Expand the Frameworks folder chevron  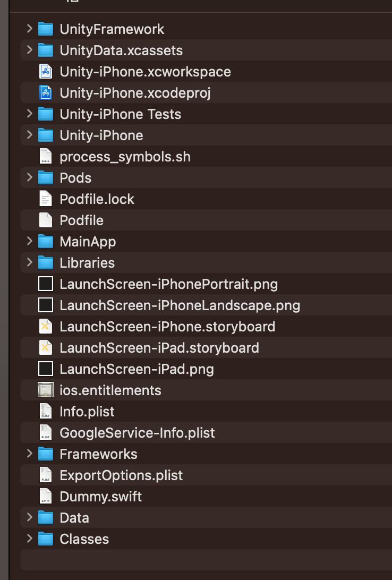30,453
